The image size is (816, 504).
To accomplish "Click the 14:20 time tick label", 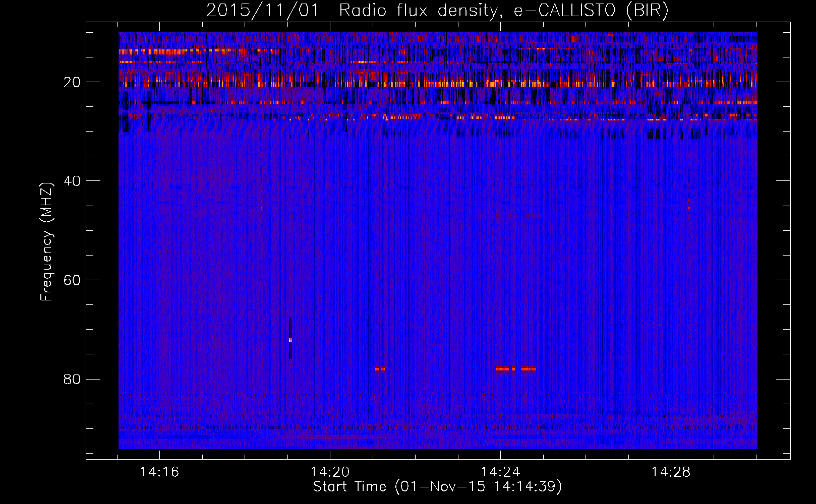I will (330, 472).
